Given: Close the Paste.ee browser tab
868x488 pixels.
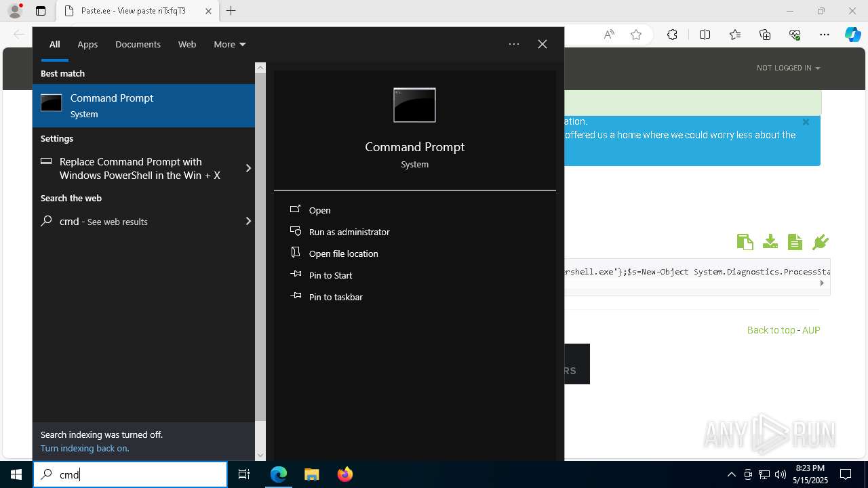Looking at the screenshot, I should [208, 11].
